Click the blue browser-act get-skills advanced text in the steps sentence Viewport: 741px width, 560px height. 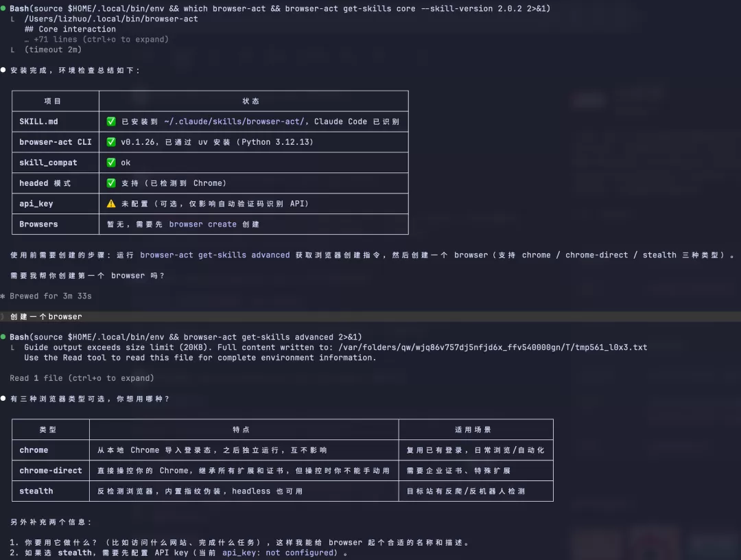point(215,255)
